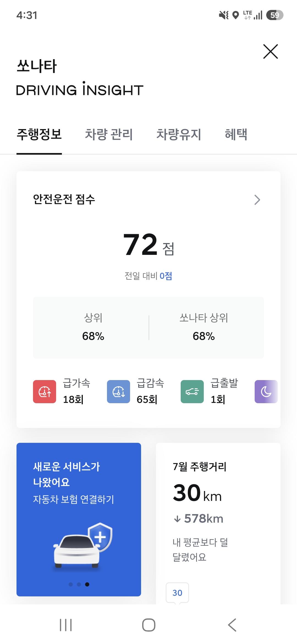Switch to the 차량 관리 tab

[x=109, y=135]
